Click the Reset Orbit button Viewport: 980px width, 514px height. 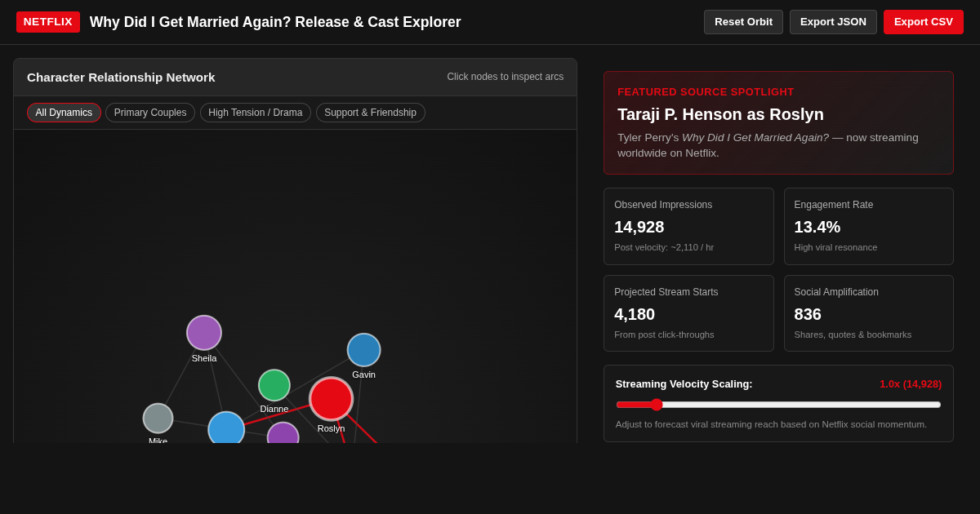tap(743, 22)
